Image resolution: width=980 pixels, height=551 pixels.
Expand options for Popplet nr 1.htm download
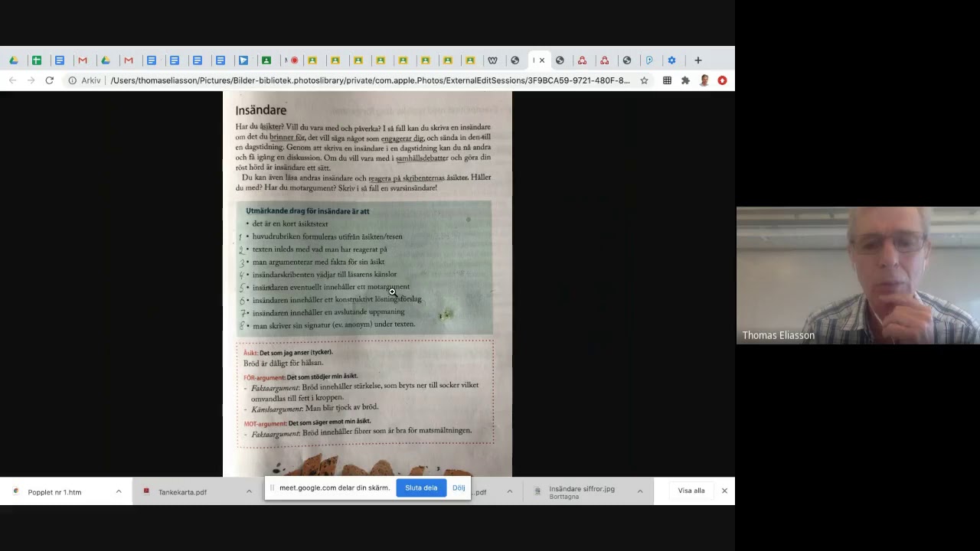(x=119, y=491)
